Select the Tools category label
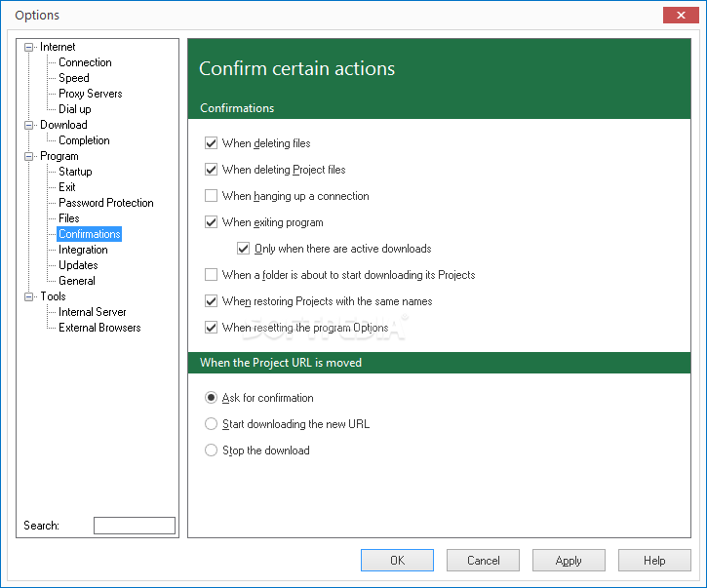 [x=53, y=296]
